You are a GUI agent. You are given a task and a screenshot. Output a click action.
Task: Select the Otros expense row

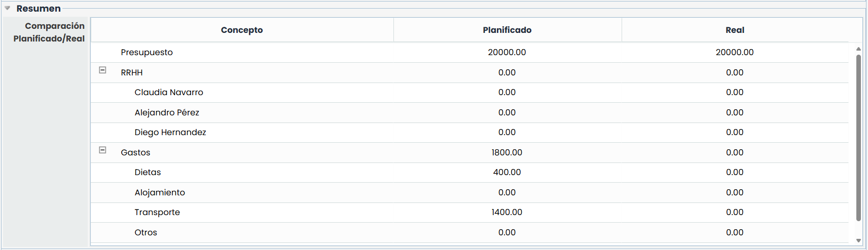pyautogui.click(x=146, y=232)
